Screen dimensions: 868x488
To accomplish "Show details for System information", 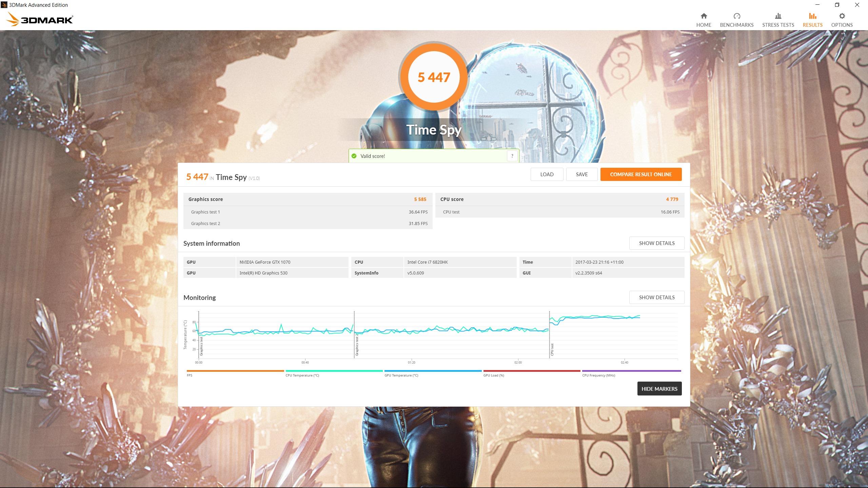I will tap(656, 243).
